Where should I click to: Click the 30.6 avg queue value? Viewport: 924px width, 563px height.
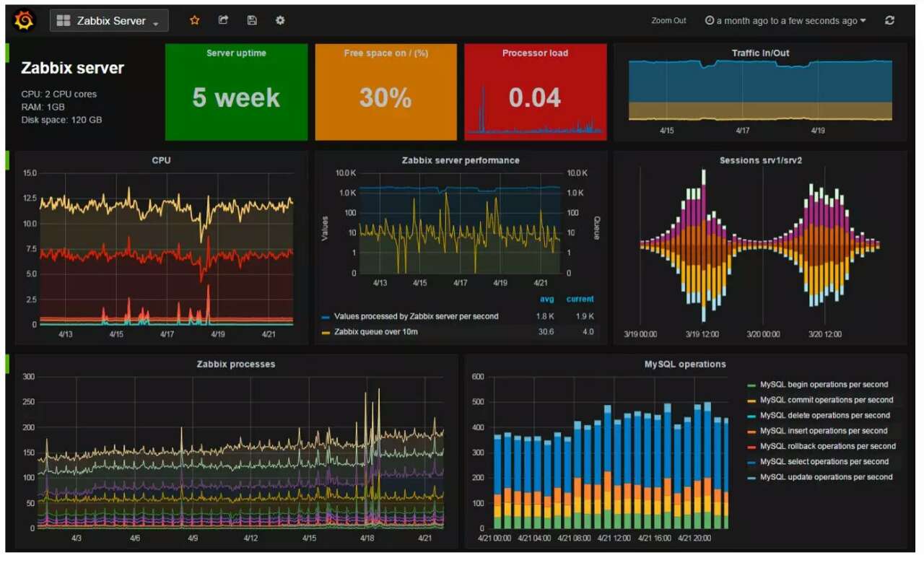546,332
